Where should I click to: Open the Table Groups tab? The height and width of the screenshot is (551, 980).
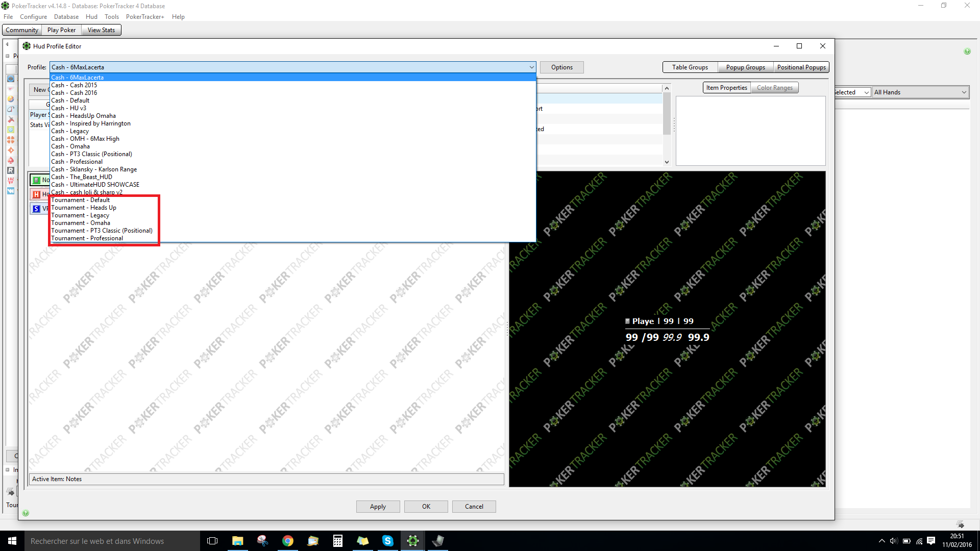click(x=690, y=67)
